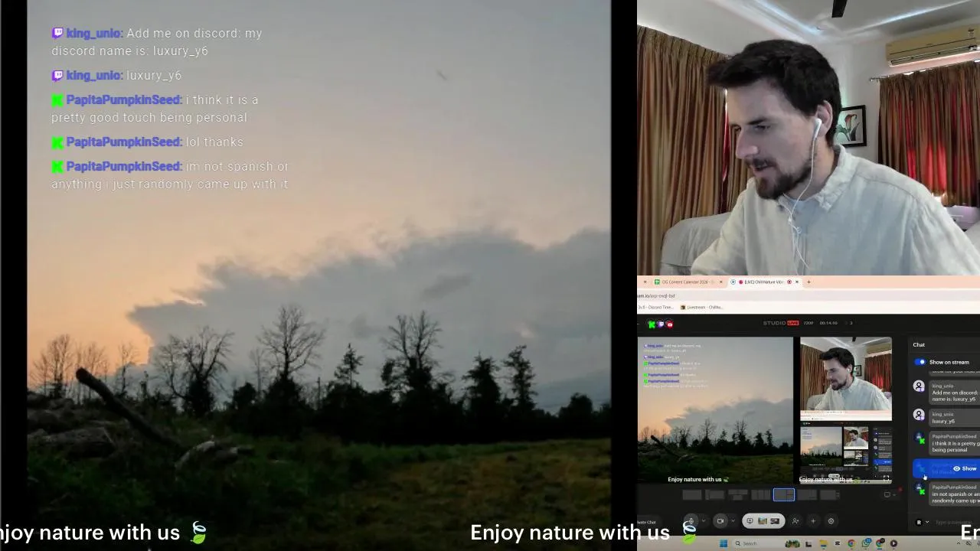Open a new browser tab
Image resolution: width=980 pixels, height=551 pixels.
click(x=808, y=282)
